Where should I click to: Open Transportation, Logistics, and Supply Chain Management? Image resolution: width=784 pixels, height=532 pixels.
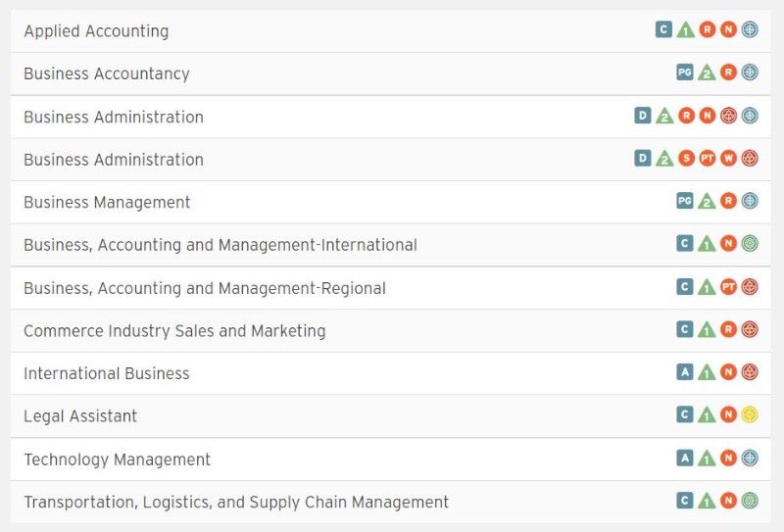point(236,502)
